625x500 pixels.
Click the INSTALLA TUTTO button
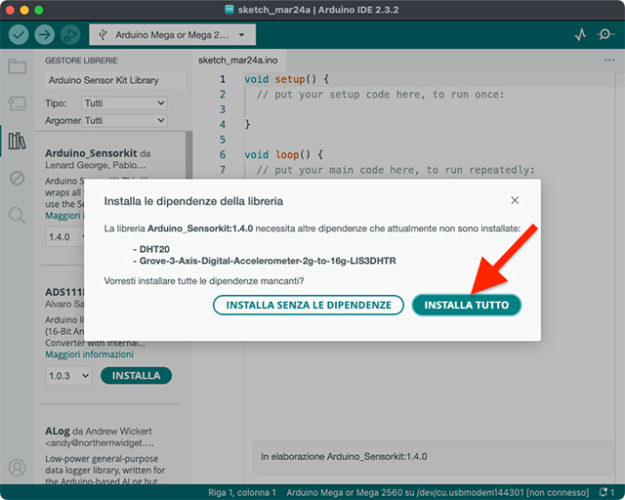(466, 305)
